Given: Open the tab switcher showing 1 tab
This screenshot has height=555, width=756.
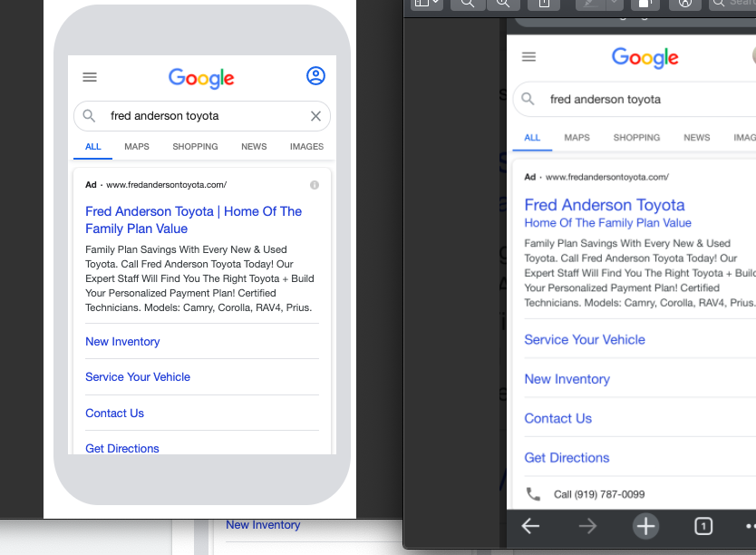Looking at the screenshot, I should (x=703, y=526).
